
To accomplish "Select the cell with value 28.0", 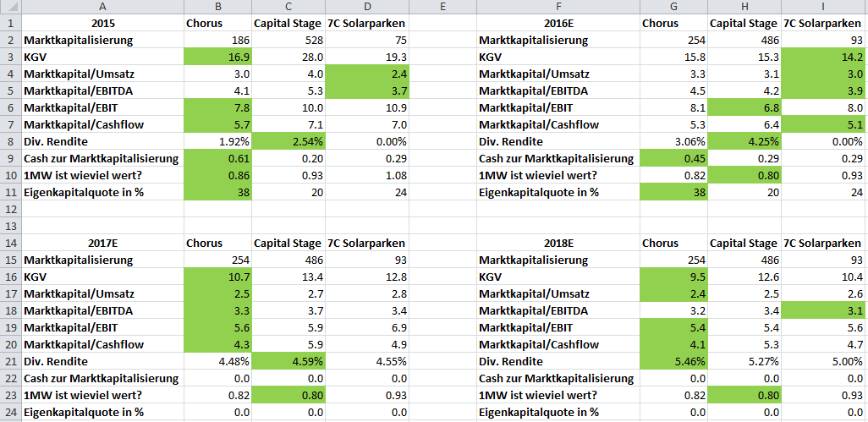I will coord(288,58).
